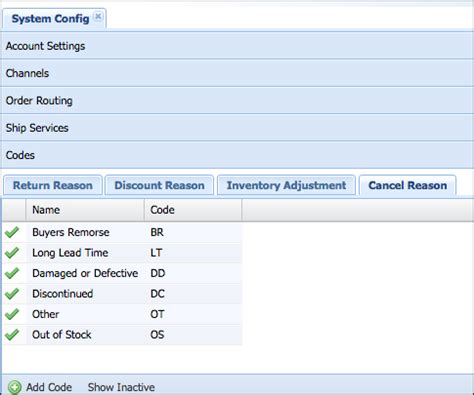Switch to the Return Reason tab
The image size is (474, 395).
[x=53, y=185]
